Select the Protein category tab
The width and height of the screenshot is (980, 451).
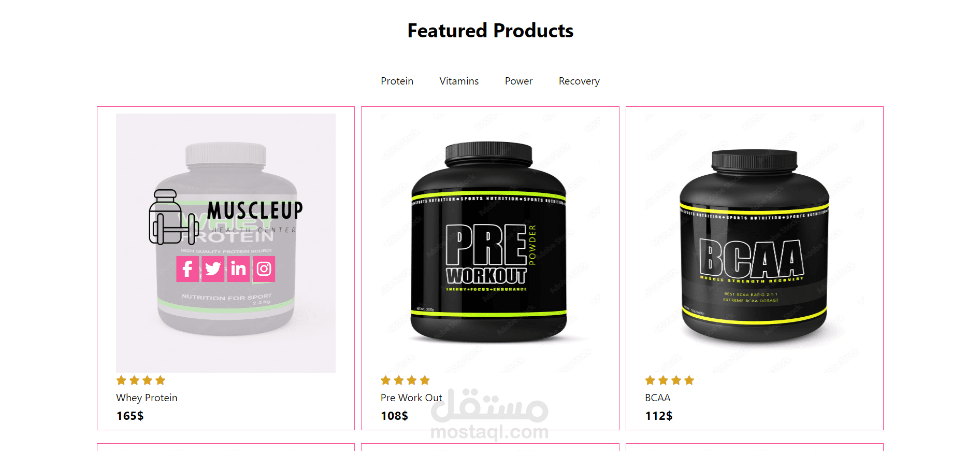[x=397, y=81]
